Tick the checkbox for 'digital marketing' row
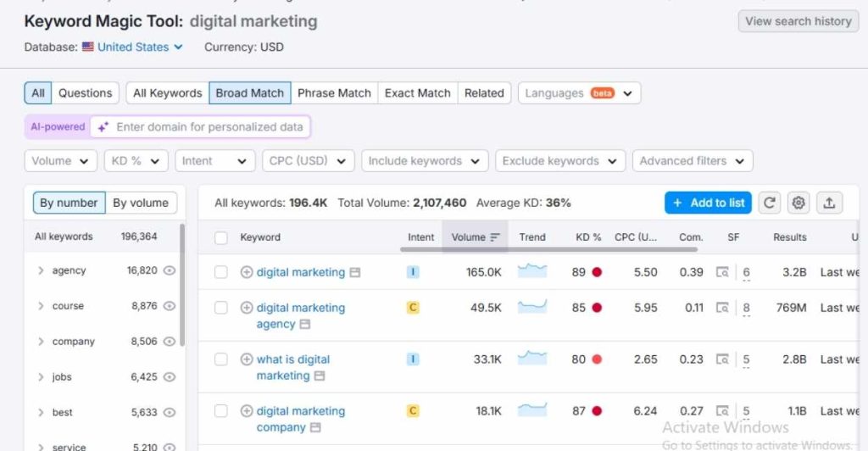The image size is (868, 451). pos(221,272)
